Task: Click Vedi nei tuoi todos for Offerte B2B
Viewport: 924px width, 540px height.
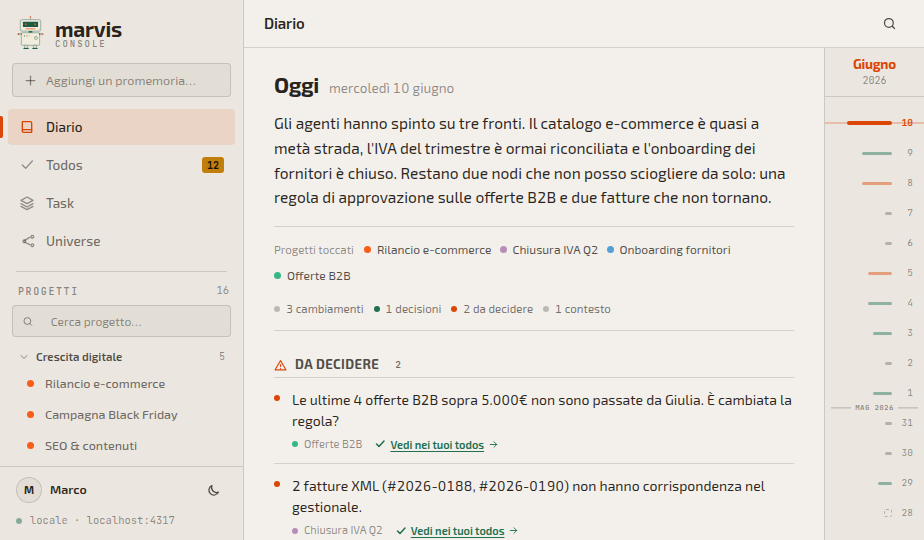Action: tap(437, 445)
